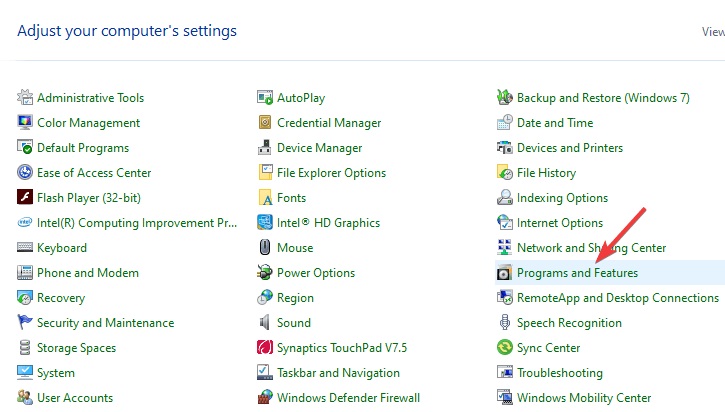725x412 pixels.
Task: Open the Credential Manager link
Action: 329,123
